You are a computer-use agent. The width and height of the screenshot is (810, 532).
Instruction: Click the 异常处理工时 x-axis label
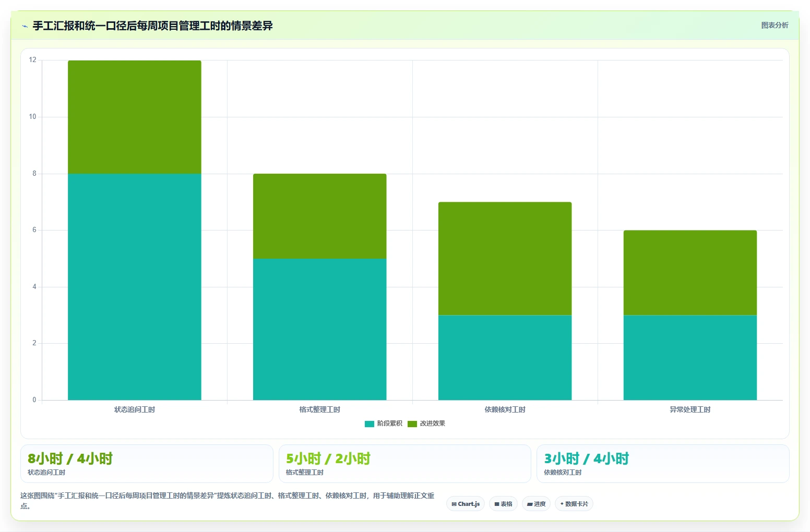click(690, 409)
